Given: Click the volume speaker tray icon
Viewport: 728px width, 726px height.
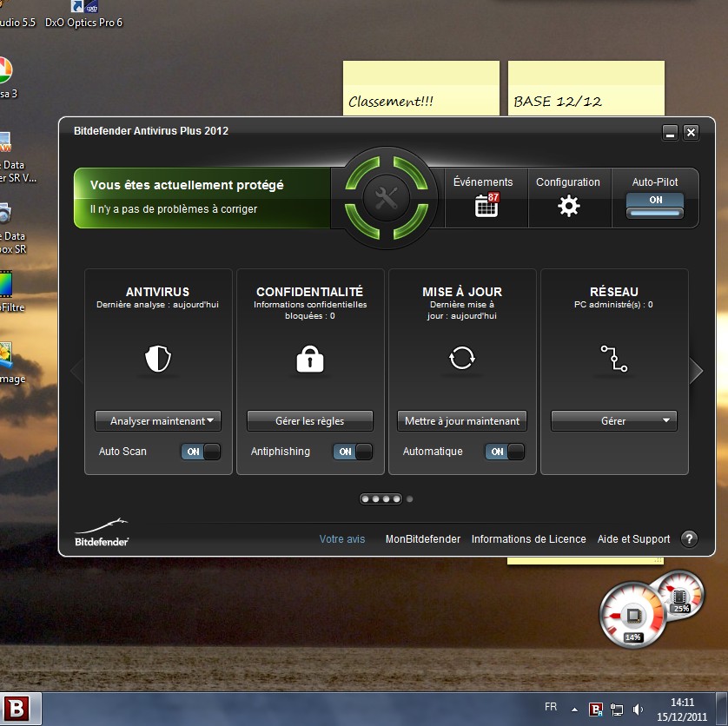Looking at the screenshot, I should click(638, 709).
